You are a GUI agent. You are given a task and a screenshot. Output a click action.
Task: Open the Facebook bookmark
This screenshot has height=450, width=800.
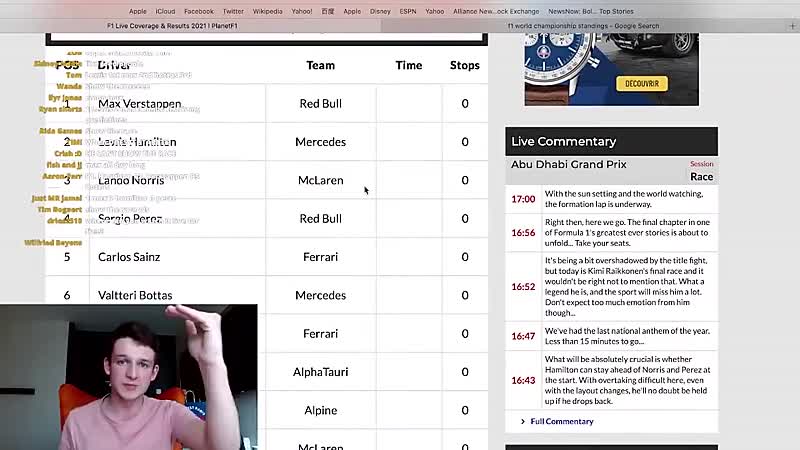[x=198, y=11]
